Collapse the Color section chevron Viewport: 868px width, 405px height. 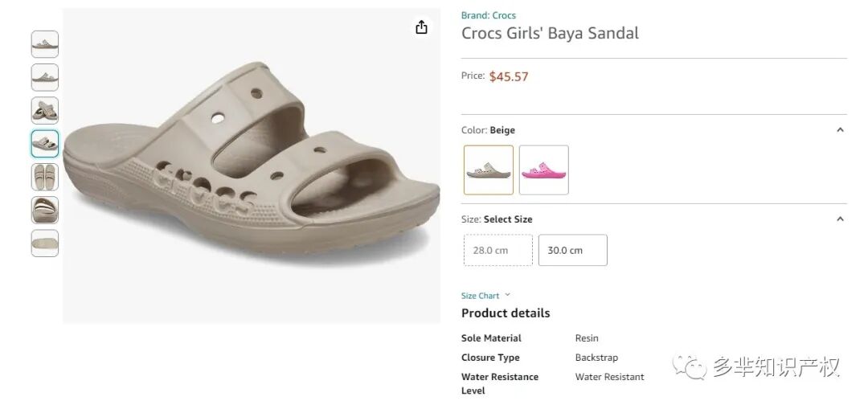point(840,130)
